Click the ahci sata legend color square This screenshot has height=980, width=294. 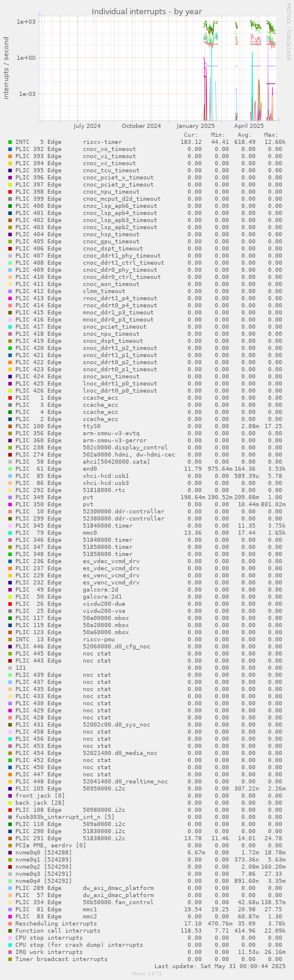tap(10, 462)
